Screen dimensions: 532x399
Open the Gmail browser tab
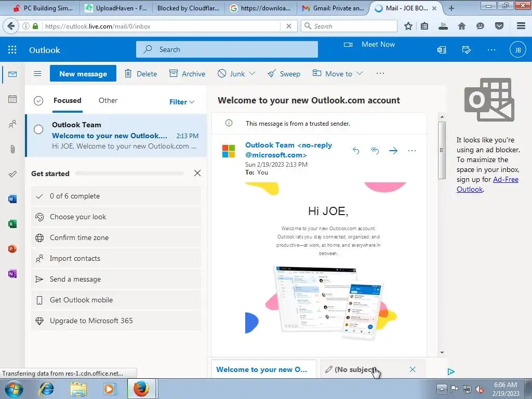332,8
